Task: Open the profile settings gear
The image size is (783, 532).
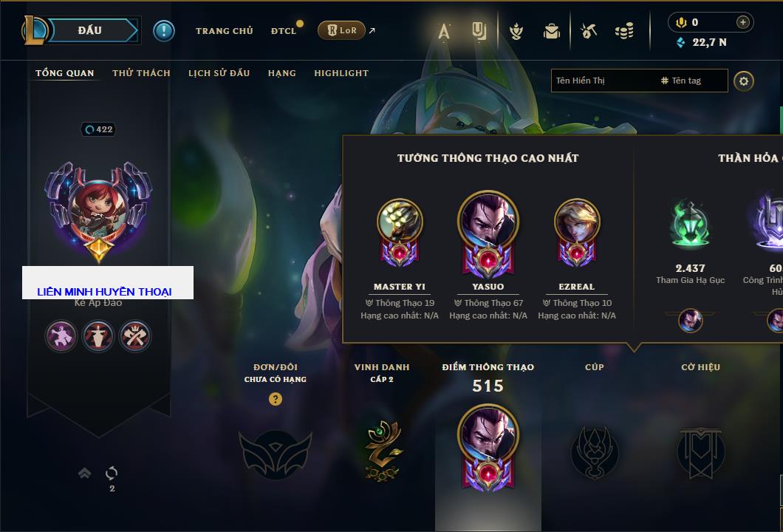Action: (x=744, y=81)
